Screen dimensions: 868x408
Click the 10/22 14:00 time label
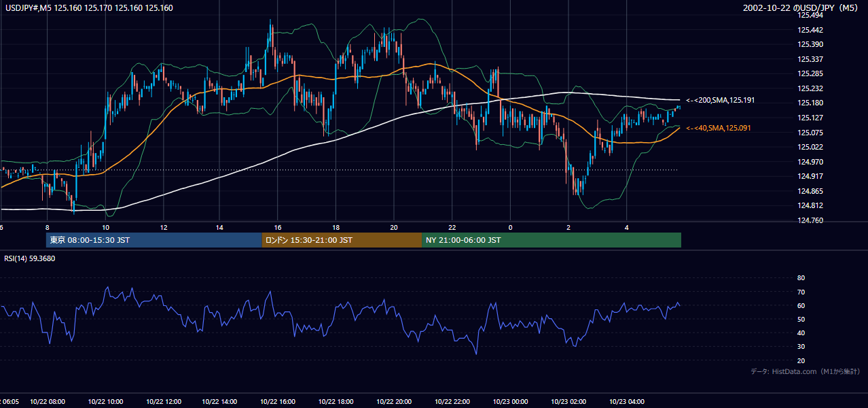(x=221, y=402)
